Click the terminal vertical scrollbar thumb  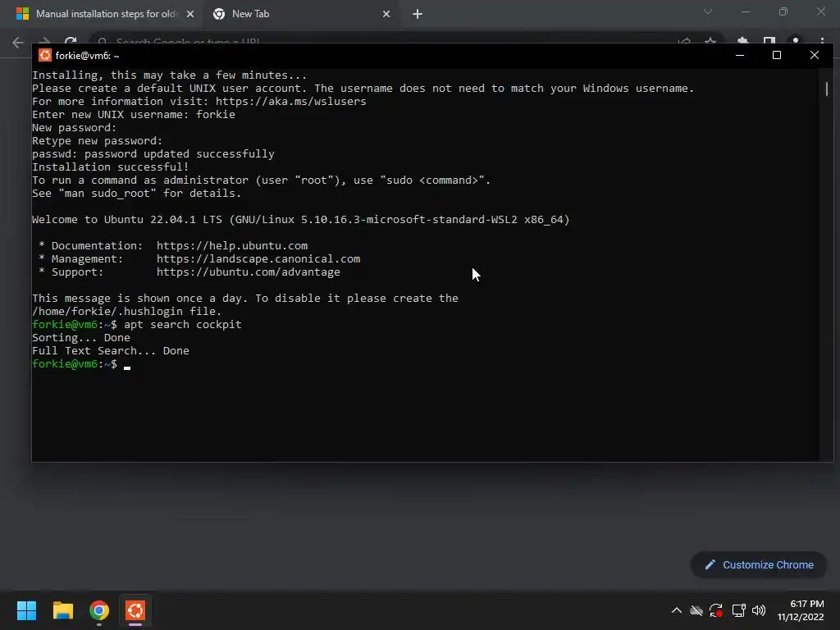coord(827,89)
